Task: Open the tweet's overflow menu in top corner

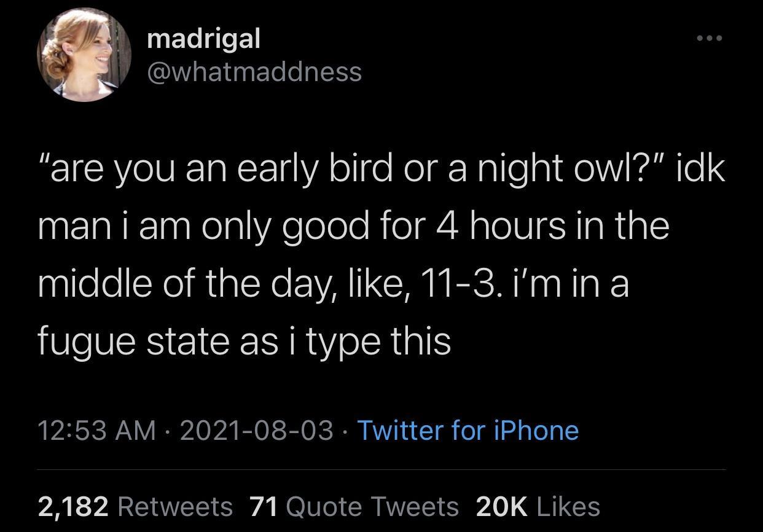Action: (710, 37)
